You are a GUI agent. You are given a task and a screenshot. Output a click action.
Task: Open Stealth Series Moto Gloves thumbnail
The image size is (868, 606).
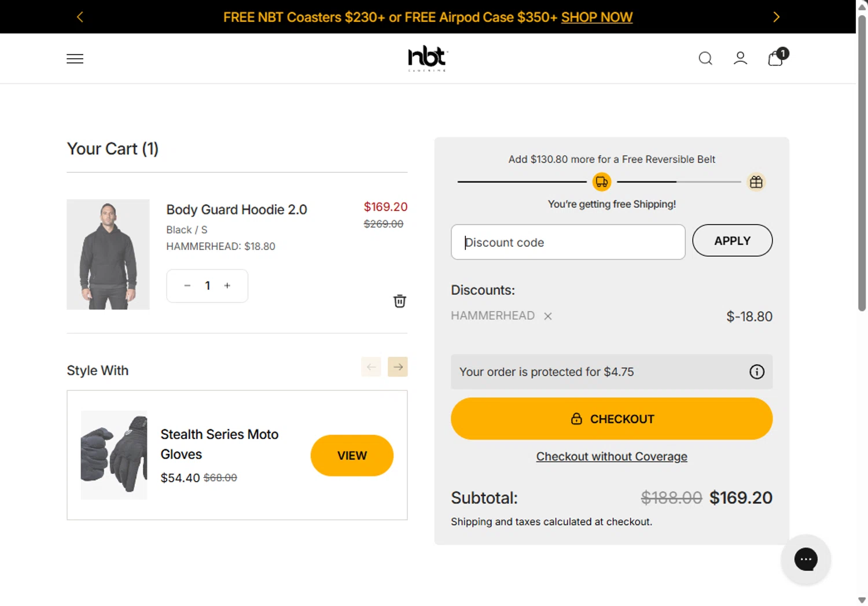click(x=114, y=455)
